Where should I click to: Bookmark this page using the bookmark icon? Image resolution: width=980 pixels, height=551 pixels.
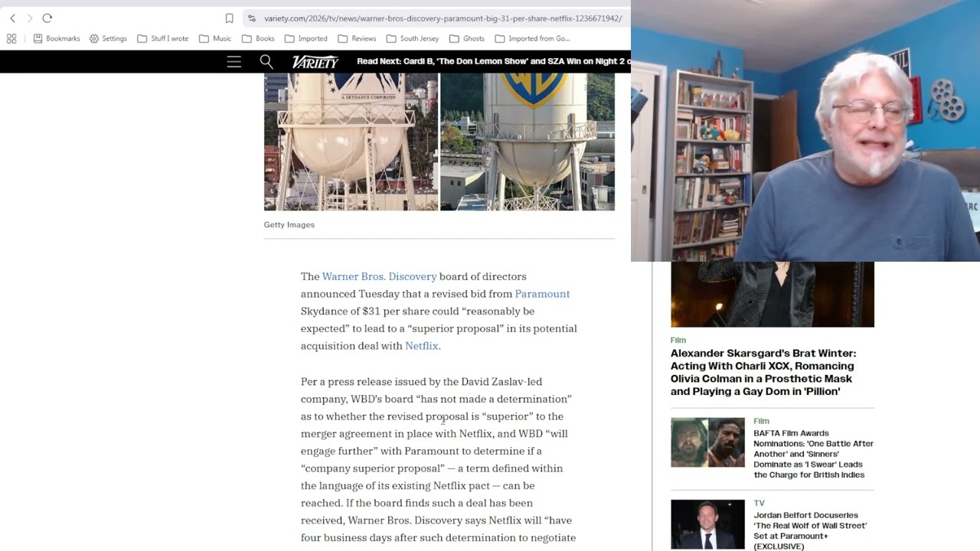[229, 18]
